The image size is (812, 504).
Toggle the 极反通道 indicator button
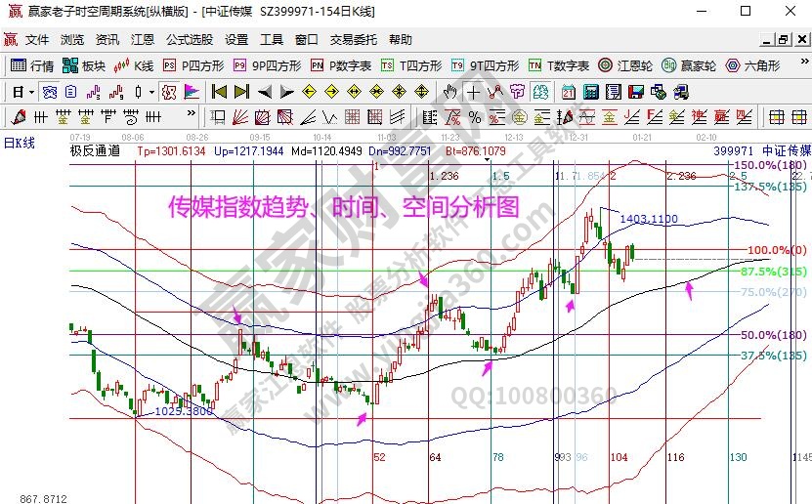click(95, 150)
